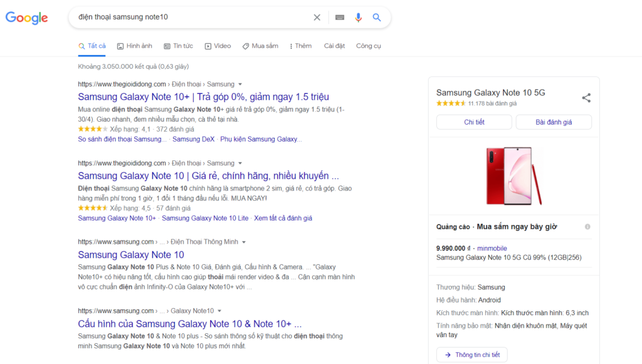Expand the arrow of the second thegioididong result URL
Viewport: 642px width, 364px height.
tap(240, 163)
